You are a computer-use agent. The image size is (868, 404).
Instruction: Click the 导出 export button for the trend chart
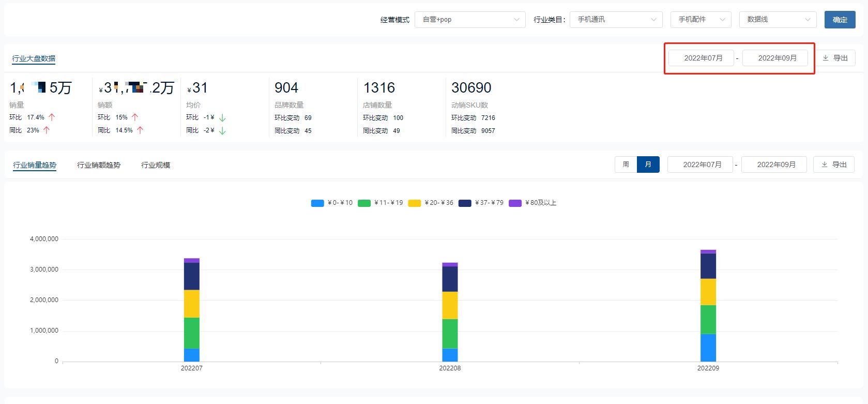[834, 164]
